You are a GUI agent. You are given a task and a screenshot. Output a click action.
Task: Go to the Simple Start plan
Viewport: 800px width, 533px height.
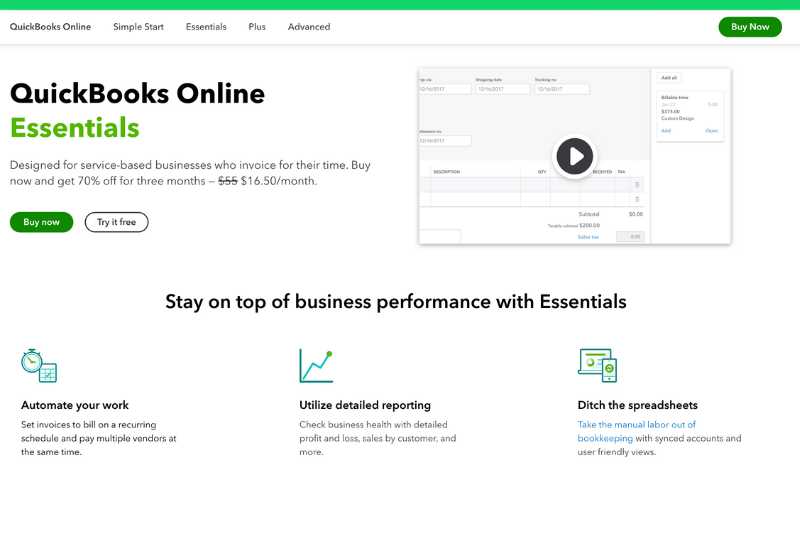(138, 27)
